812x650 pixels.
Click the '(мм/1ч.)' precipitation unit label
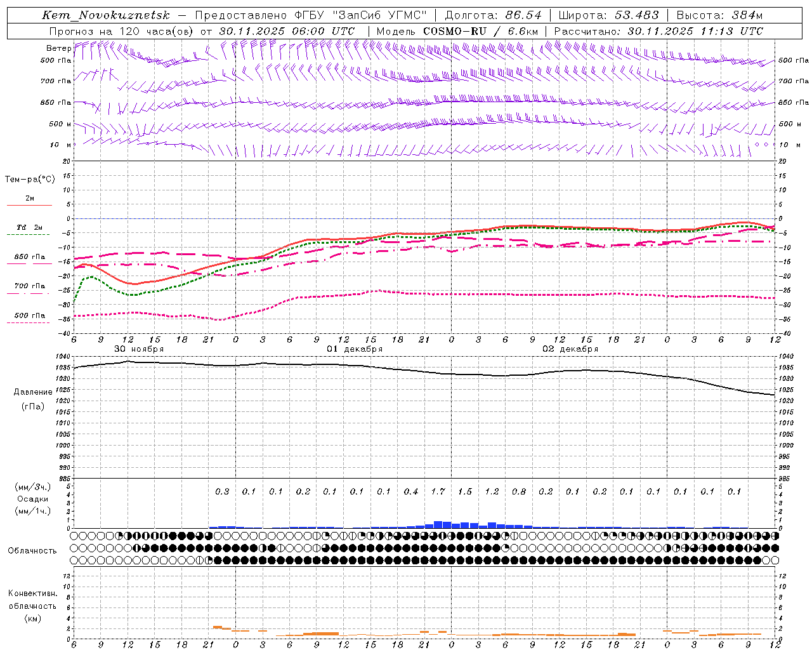33,512
